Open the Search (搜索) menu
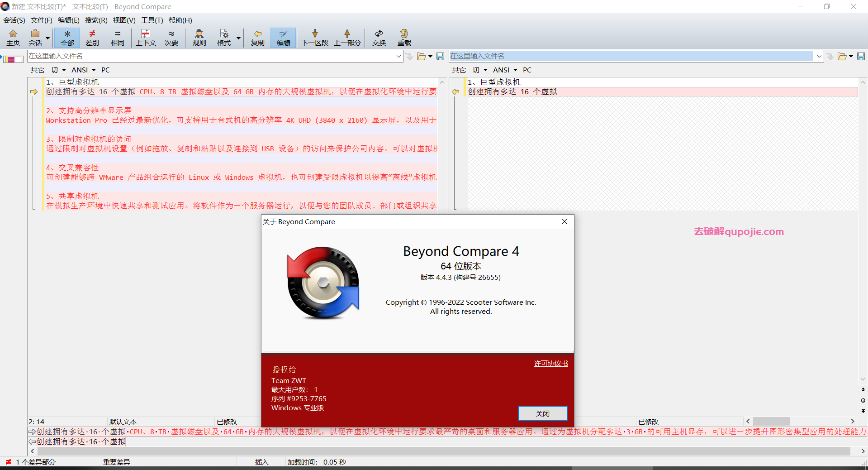The width and height of the screenshot is (868, 470). (x=96, y=20)
